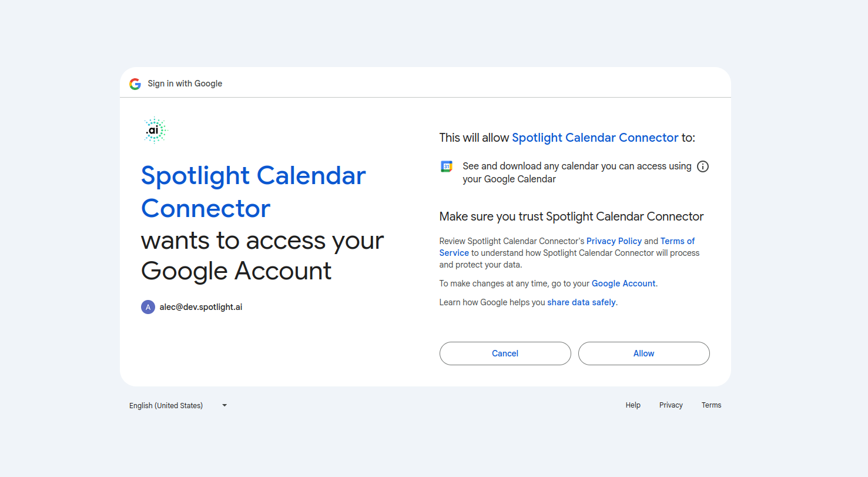Open the share data safely link
Image resolution: width=868 pixels, height=477 pixels.
582,302
